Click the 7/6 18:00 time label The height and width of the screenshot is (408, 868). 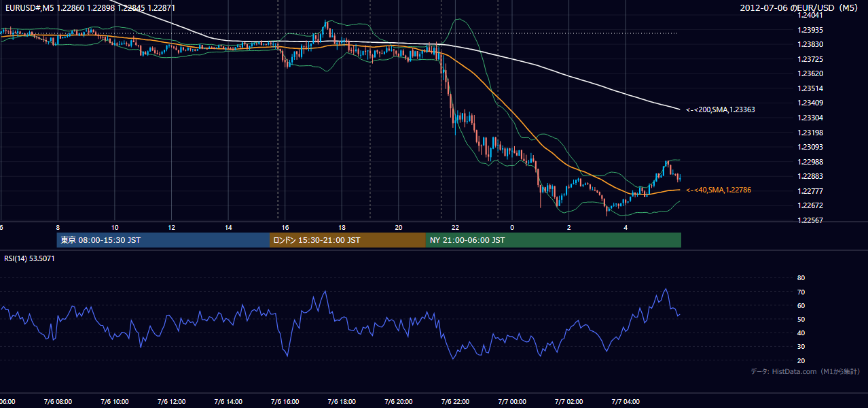[x=342, y=401]
